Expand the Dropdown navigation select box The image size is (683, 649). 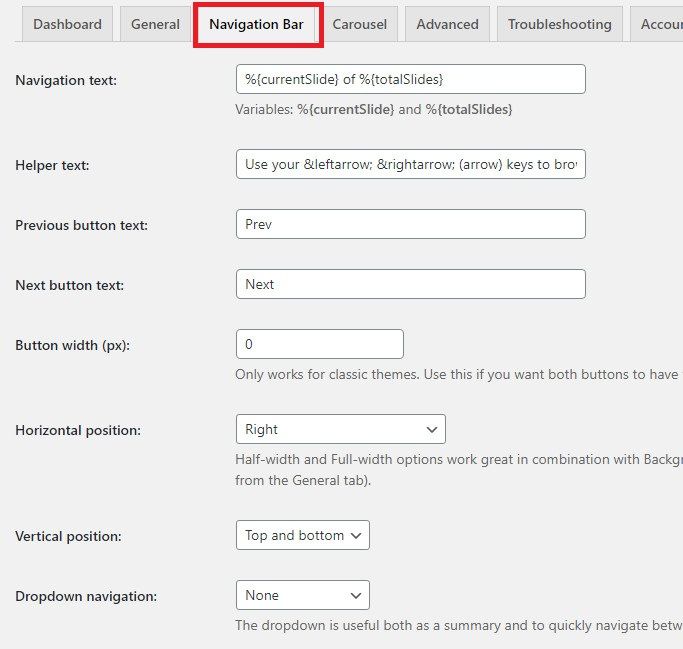302,595
